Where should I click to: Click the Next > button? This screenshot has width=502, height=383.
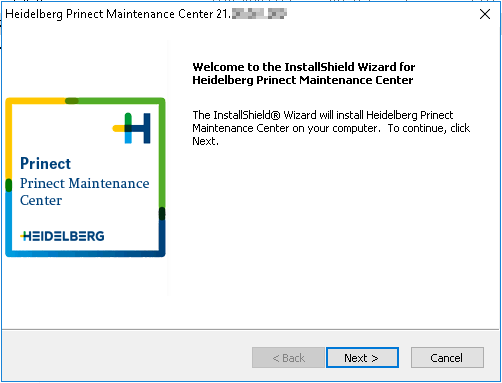pos(362,358)
